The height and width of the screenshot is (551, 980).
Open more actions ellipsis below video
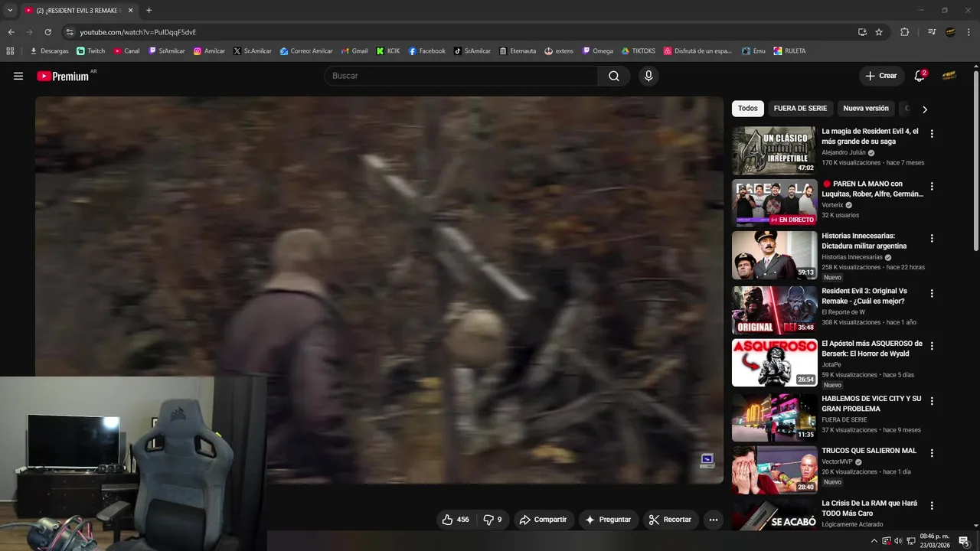(x=714, y=520)
